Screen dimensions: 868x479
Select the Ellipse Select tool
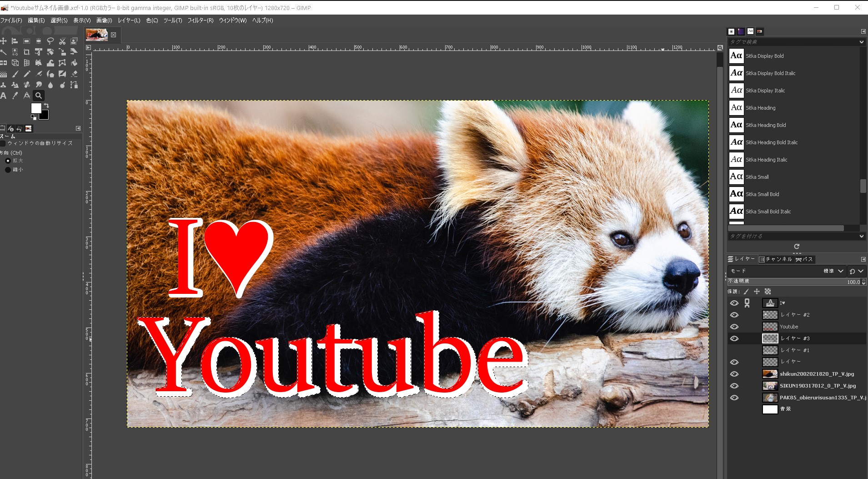[x=39, y=41]
